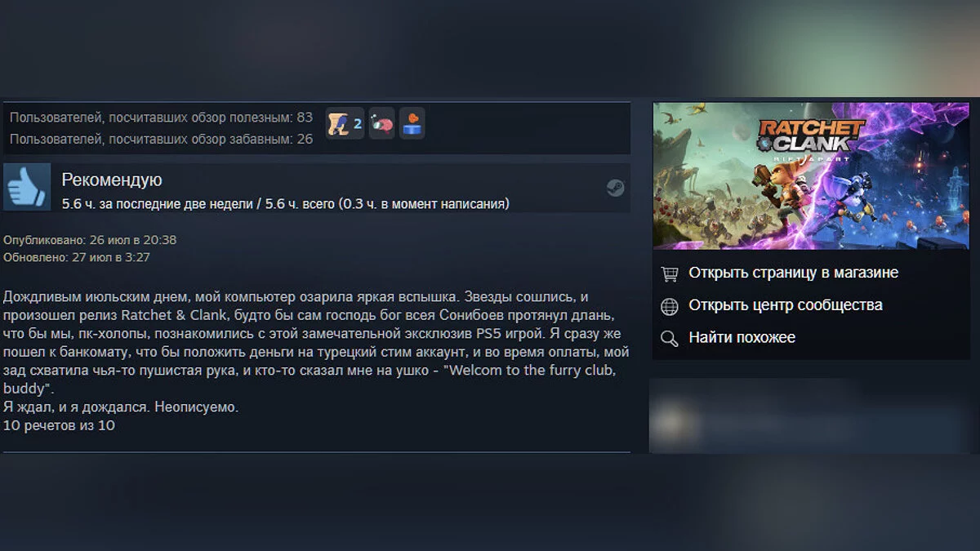980x551 pixels.
Task: Click the magnifying glass icon
Action: click(x=670, y=338)
